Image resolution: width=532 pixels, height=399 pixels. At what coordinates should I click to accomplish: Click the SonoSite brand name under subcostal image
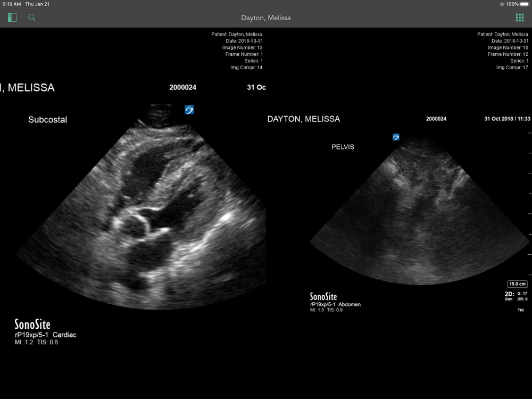tap(32, 325)
